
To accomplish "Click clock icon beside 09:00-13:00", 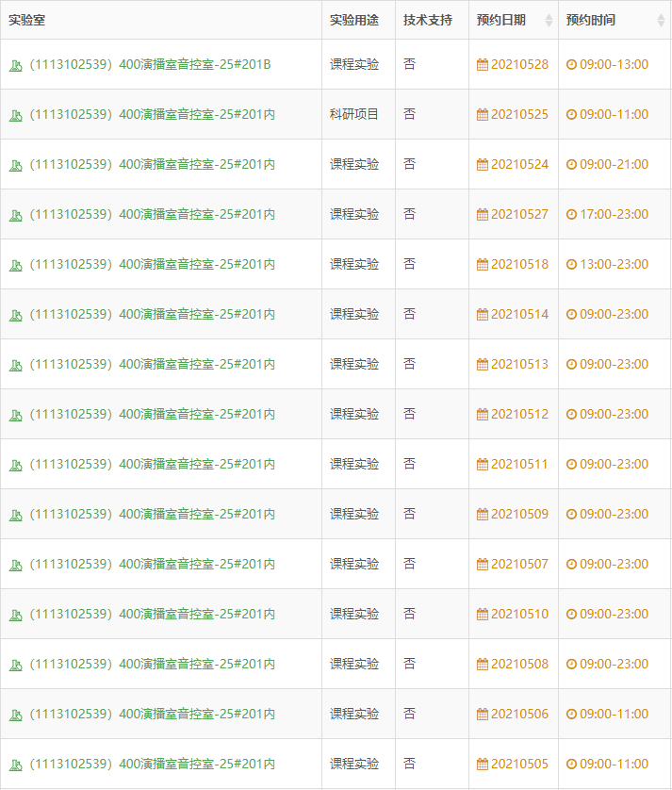I will (571, 64).
